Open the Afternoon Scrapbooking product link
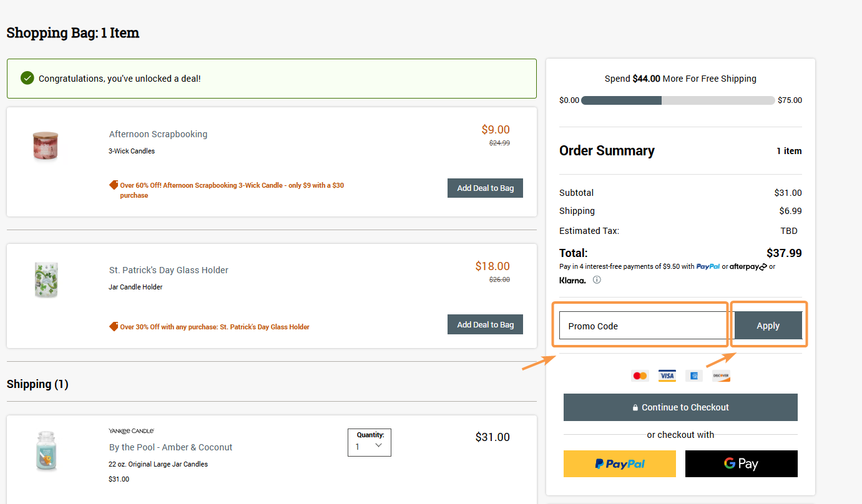 158,134
